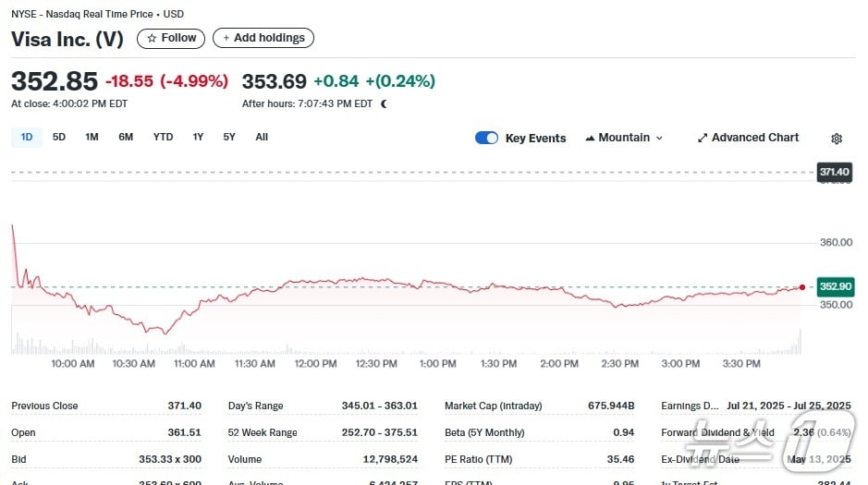The image size is (868, 485).
Task: View the All time range
Action: click(262, 138)
